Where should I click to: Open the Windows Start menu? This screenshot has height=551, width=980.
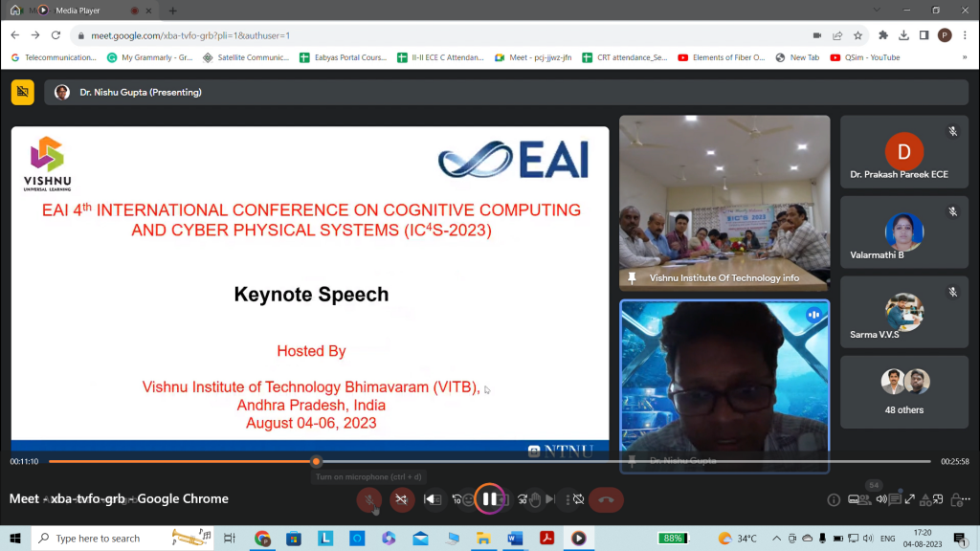pos(15,538)
